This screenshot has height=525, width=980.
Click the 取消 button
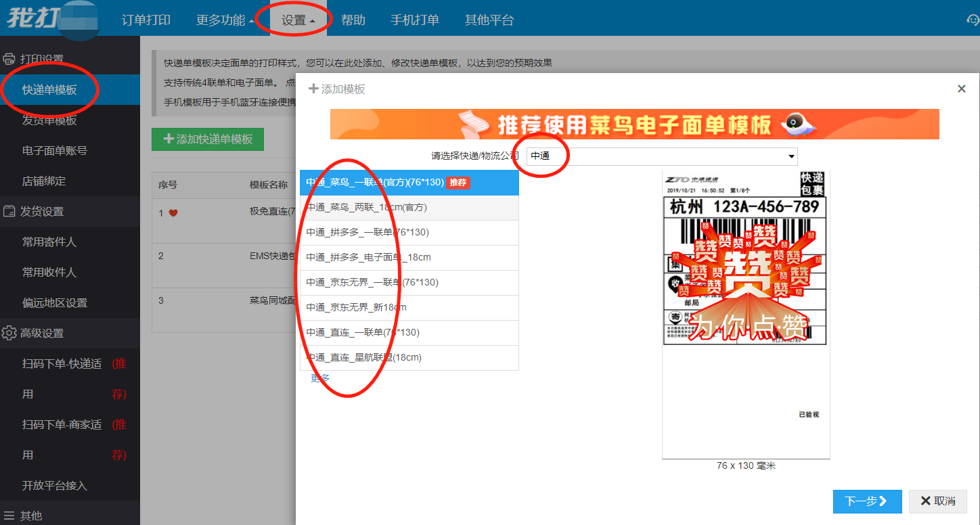(x=938, y=501)
